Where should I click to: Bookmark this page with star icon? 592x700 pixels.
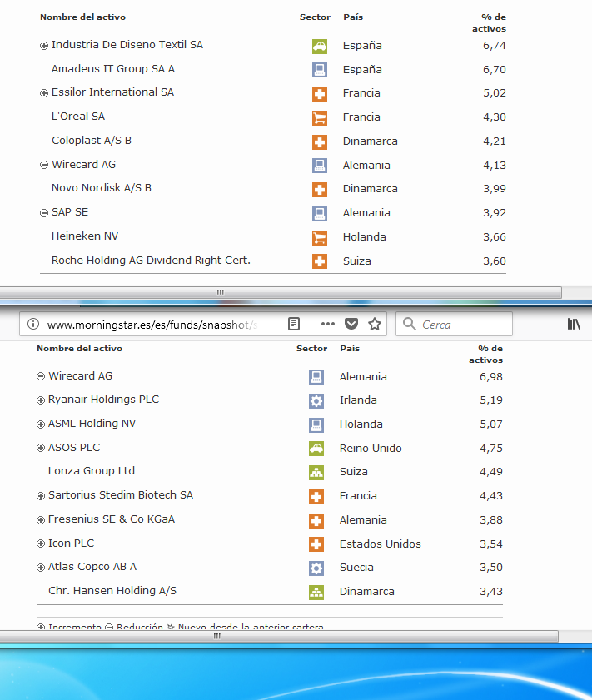tap(375, 324)
